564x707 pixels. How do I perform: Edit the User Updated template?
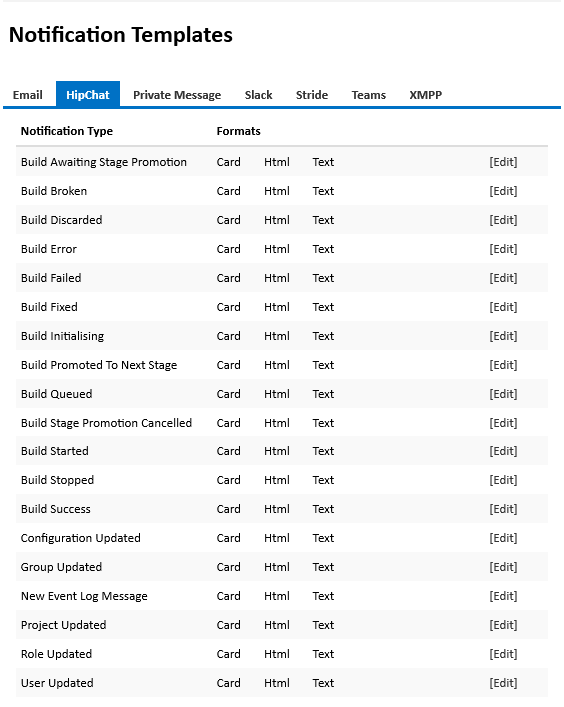click(x=503, y=683)
